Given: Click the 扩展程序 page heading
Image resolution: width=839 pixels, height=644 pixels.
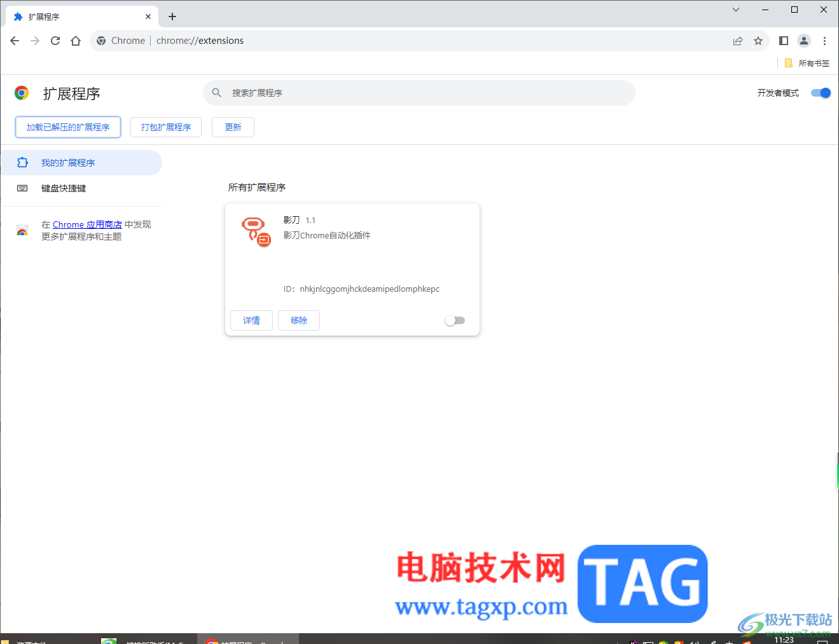Looking at the screenshot, I should click(x=71, y=94).
